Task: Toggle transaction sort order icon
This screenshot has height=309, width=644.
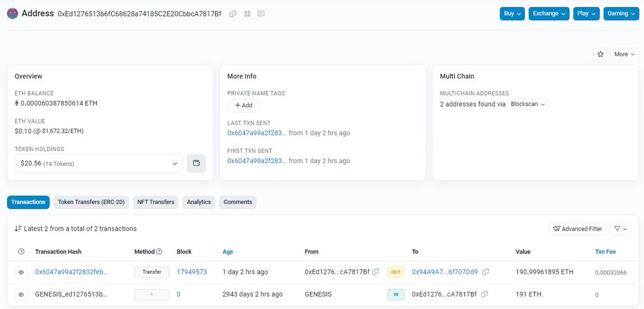Action: pos(18,229)
